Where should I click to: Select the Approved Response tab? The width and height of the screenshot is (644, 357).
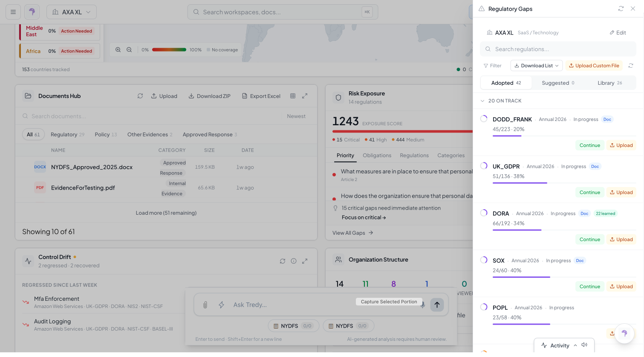pos(210,135)
